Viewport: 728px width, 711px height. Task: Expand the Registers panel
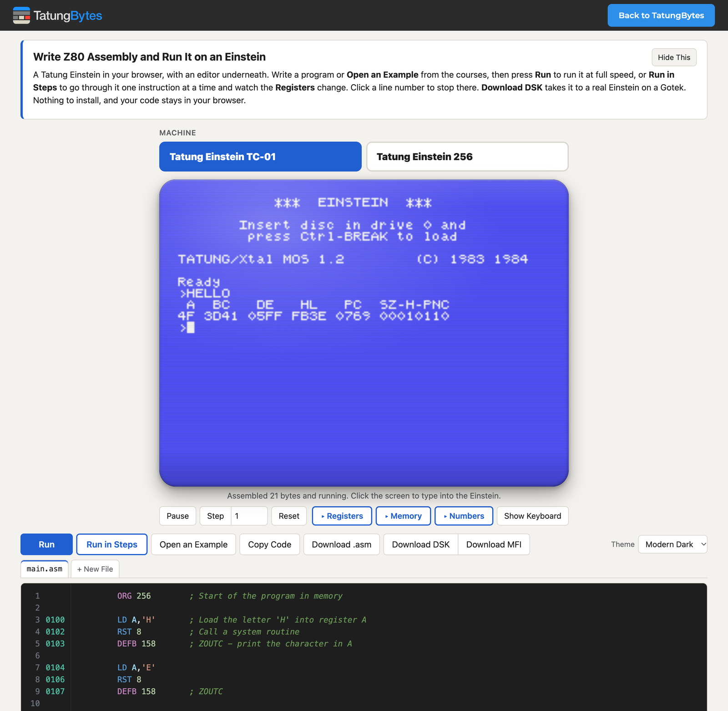[342, 516]
